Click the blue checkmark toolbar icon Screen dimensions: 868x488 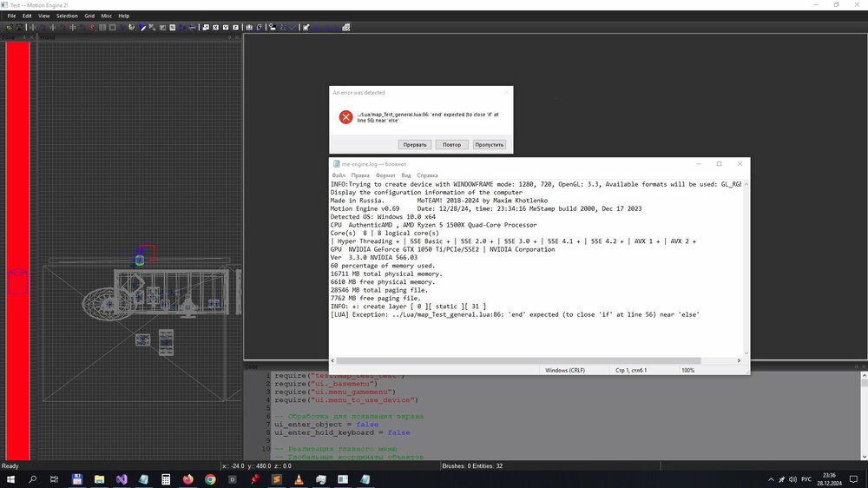pyautogui.click(x=293, y=27)
